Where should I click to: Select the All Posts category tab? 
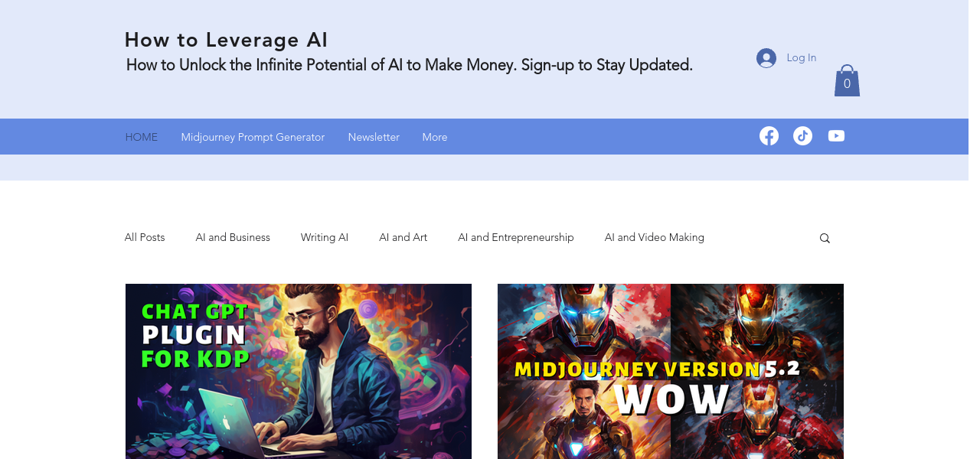(145, 238)
